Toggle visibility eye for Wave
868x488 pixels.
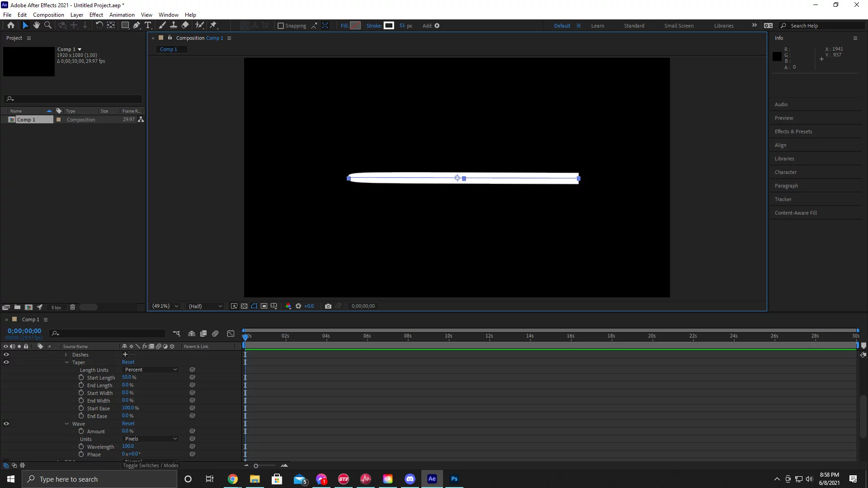tap(6, 424)
